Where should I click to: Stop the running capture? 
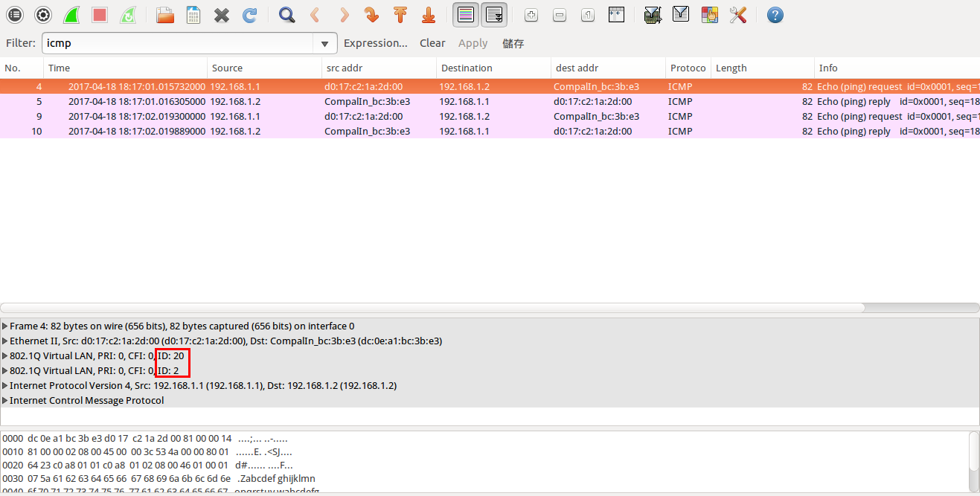pyautogui.click(x=100, y=15)
